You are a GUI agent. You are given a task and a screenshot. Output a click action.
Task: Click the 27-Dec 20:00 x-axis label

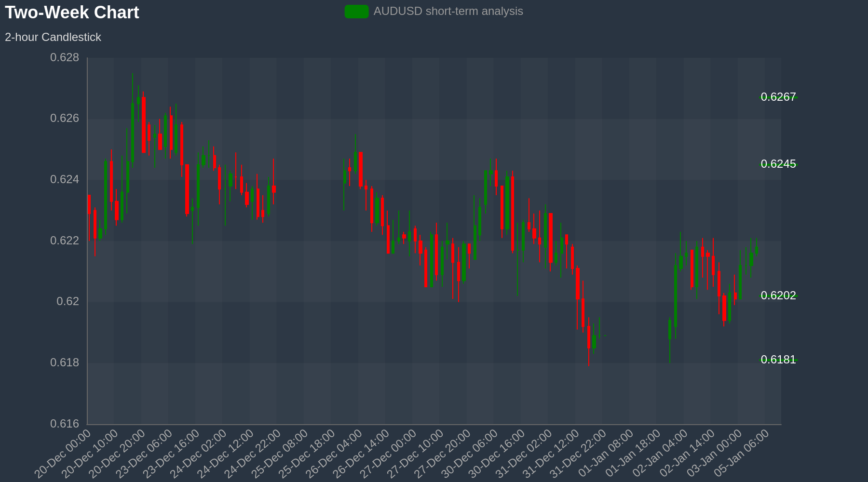tap(443, 454)
